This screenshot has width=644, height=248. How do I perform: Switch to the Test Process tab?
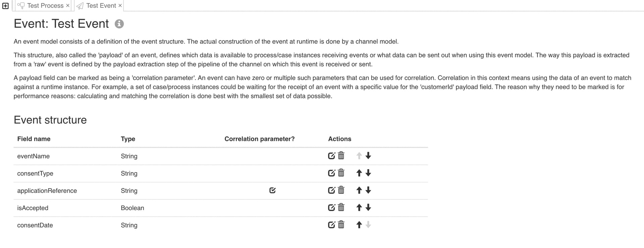coord(45,6)
